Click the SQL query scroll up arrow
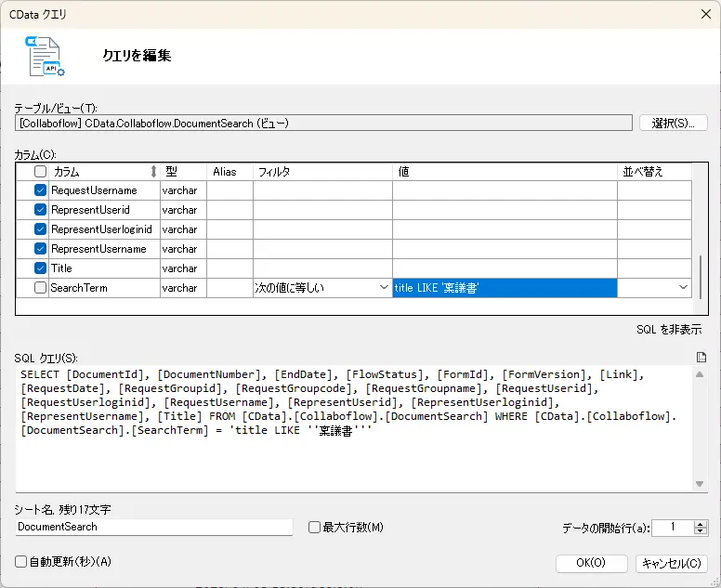The image size is (721, 588). [x=700, y=374]
